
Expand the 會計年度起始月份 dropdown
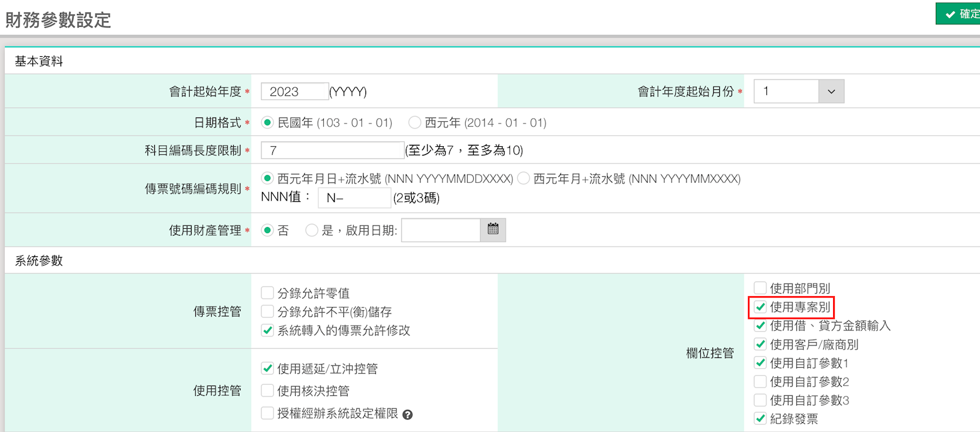831,91
